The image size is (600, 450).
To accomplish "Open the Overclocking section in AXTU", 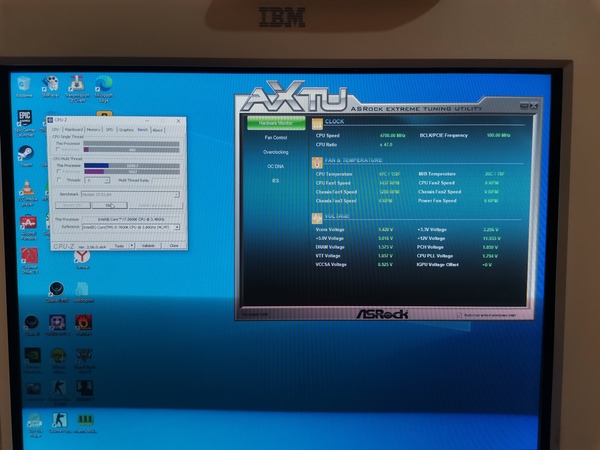I will (276, 152).
